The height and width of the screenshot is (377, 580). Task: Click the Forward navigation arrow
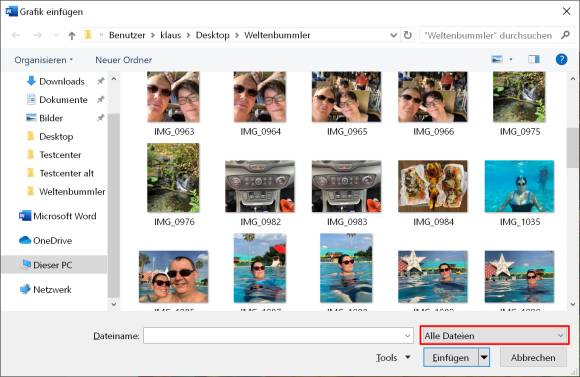pos(37,36)
